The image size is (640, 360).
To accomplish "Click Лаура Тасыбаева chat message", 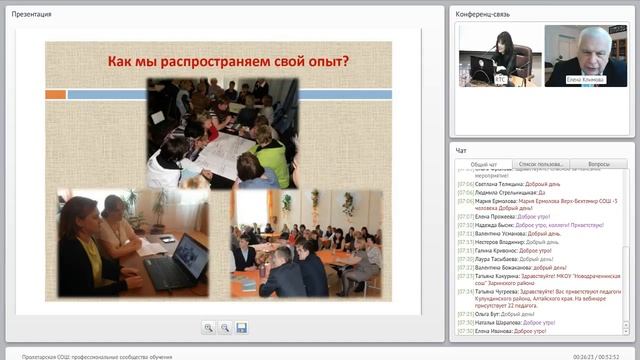I will (505, 259).
